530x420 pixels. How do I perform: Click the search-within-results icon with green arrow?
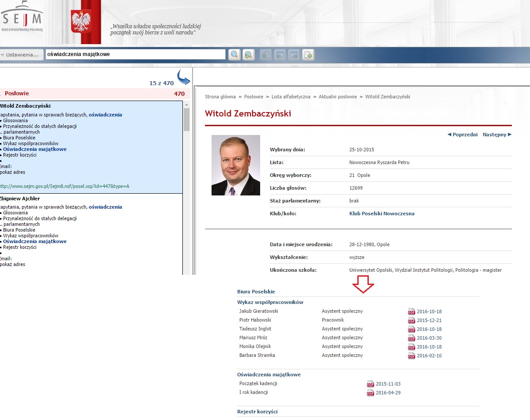click(248, 55)
